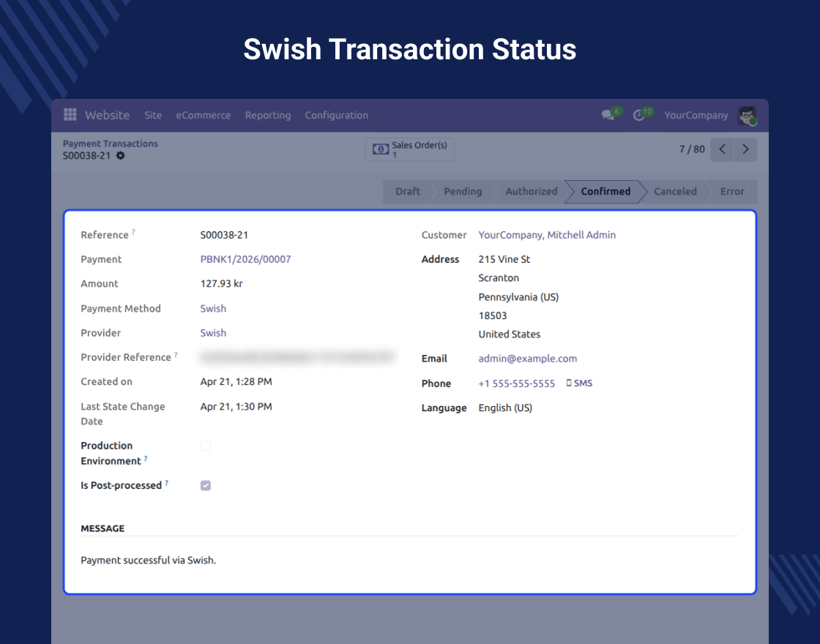Open the Reporting menu
The height and width of the screenshot is (644, 820).
pos(268,116)
